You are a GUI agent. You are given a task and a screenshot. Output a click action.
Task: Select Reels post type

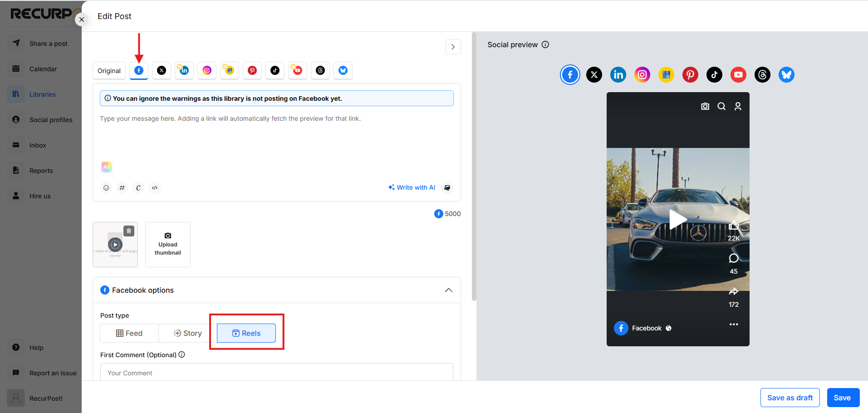click(246, 333)
